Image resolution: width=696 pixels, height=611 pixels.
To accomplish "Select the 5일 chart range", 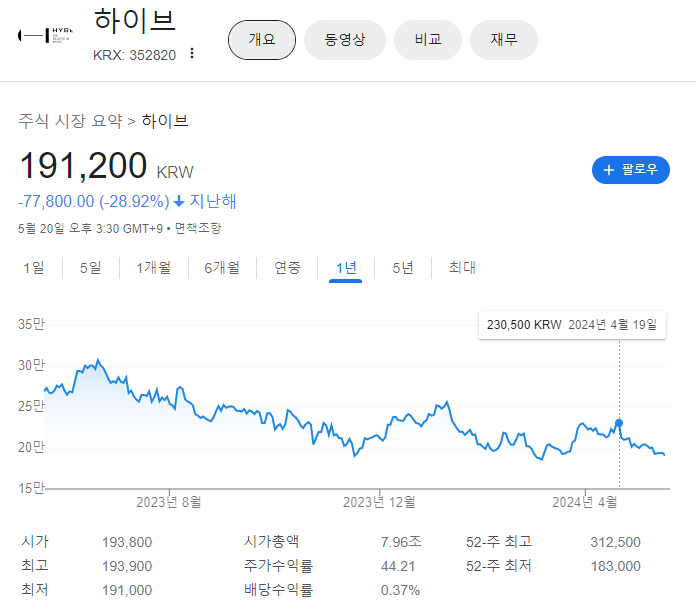I will click(x=91, y=268).
